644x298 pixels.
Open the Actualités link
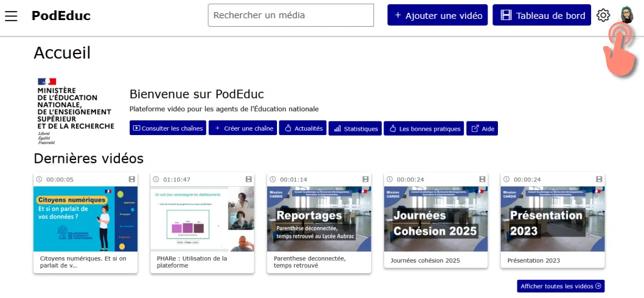pyautogui.click(x=303, y=128)
